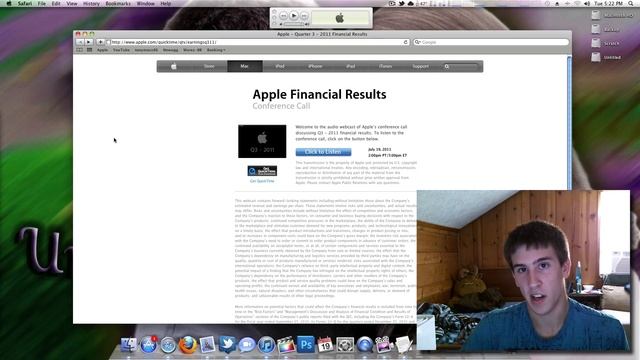Go back in Safari

[80, 42]
